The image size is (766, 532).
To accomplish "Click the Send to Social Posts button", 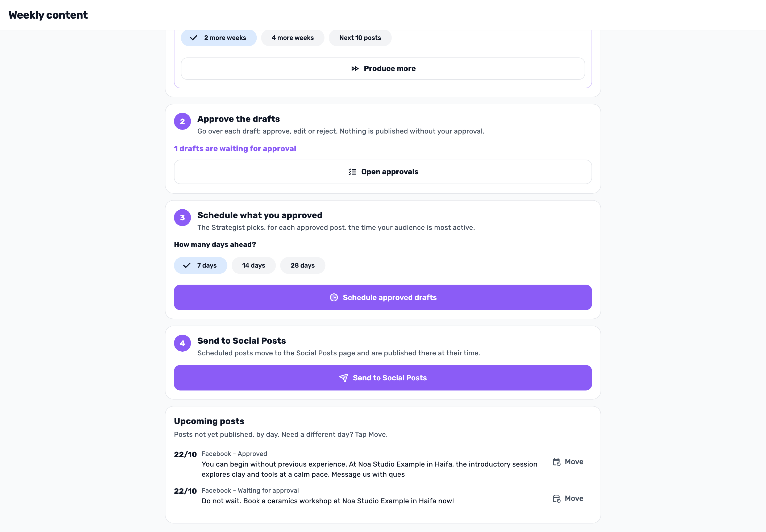I will pos(383,378).
